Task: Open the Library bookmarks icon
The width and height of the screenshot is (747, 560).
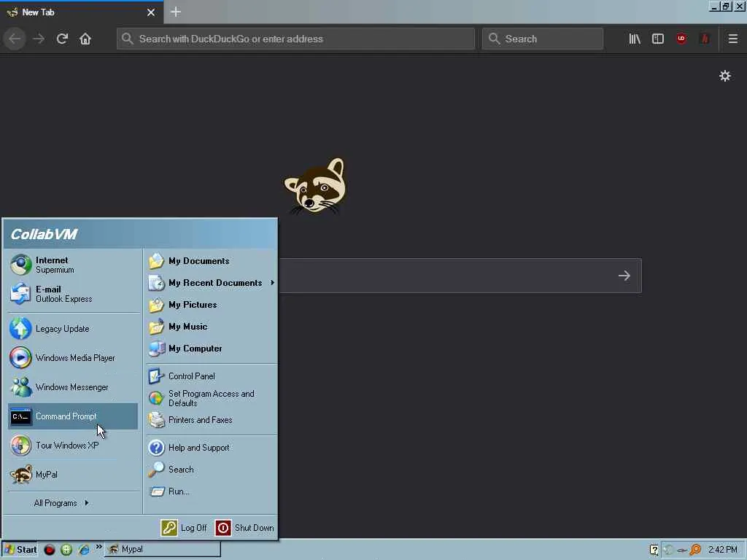Action: coord(635,39)
